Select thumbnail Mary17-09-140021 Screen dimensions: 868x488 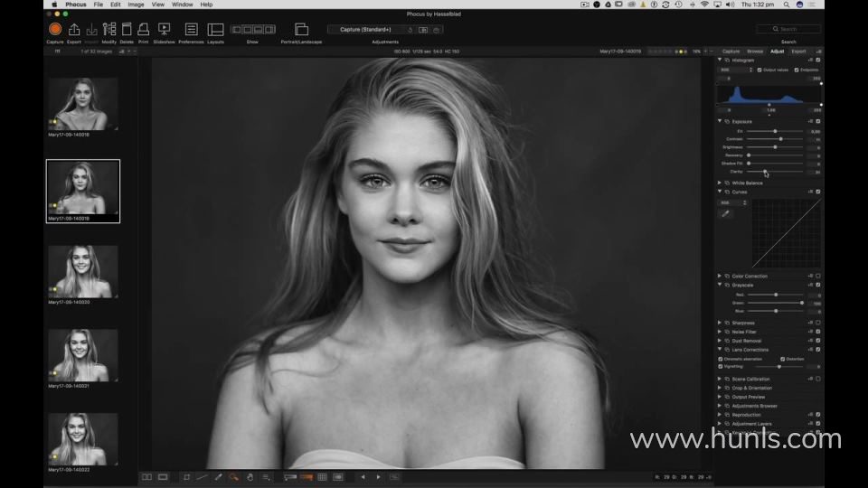(83, 355)
